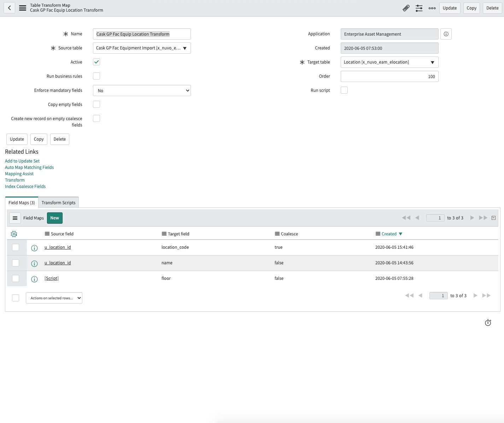
Task: Open personalize form settings sliders icon
Action: pos(419,8)
